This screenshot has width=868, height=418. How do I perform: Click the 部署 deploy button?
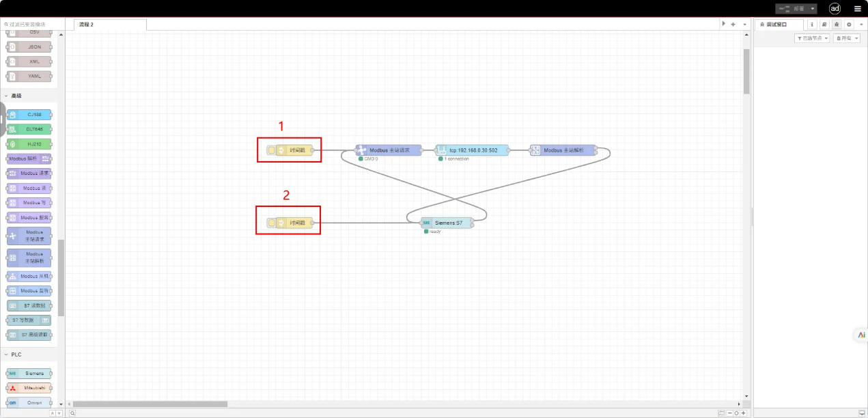(x=792, y=9)
